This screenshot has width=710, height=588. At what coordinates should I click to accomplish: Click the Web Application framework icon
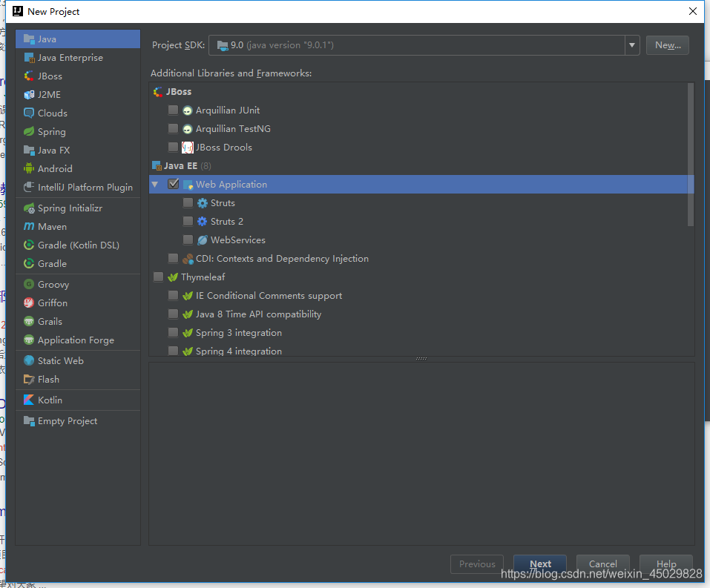point(188,185)
